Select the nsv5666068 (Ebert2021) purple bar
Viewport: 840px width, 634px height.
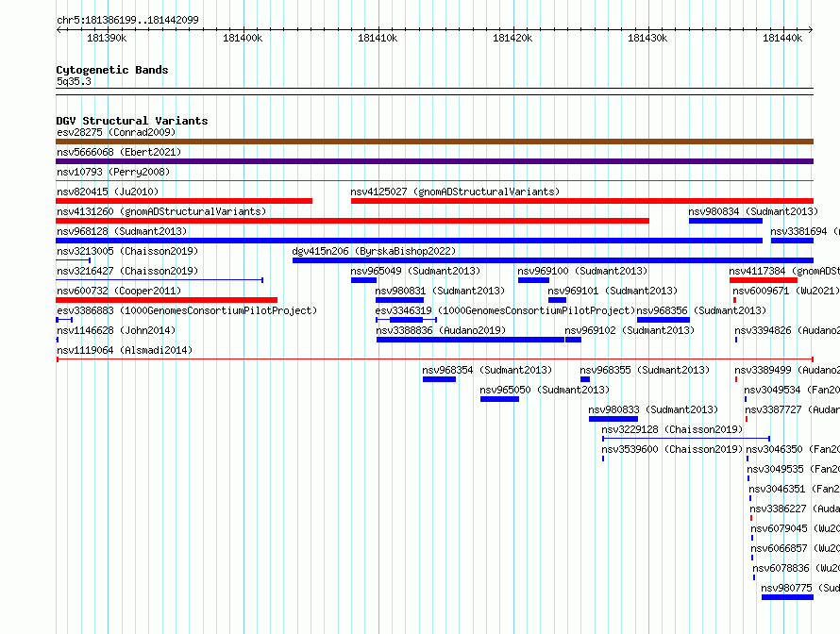(434, 161)
